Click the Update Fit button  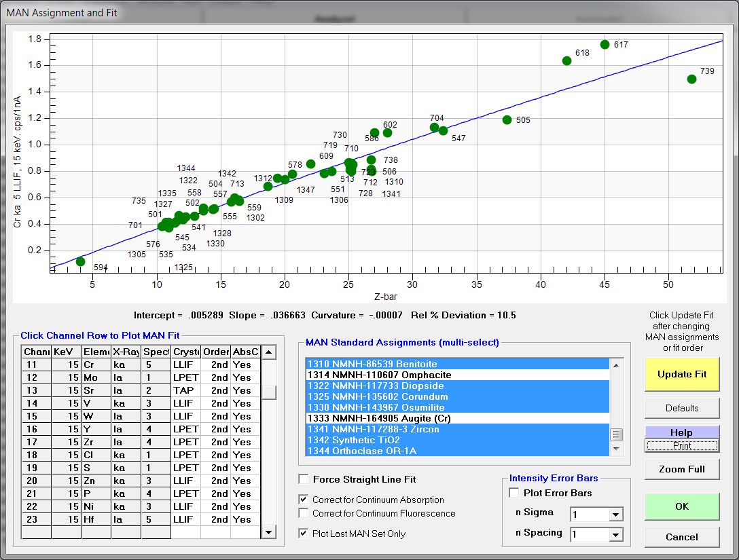tap(682, 374)
